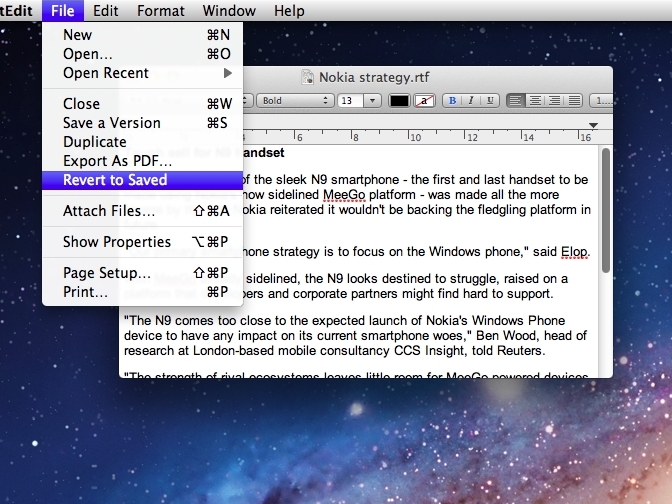
Task: Open the line spacing dropdown
Action: pos(601,101)
